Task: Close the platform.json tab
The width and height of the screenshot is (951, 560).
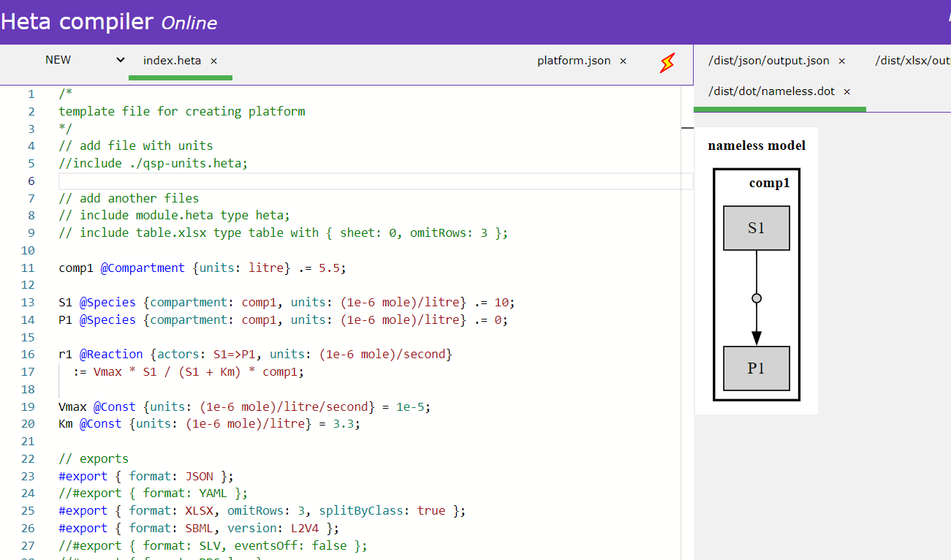Action: (x=622, y=61)
